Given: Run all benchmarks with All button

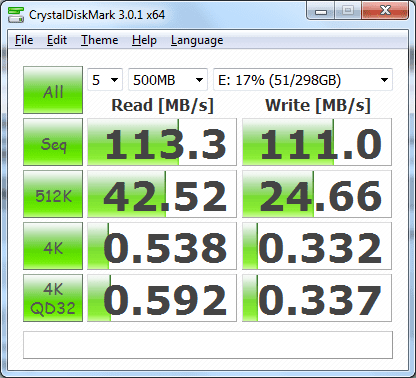Looking at the screenshot, I should point(53,90).
